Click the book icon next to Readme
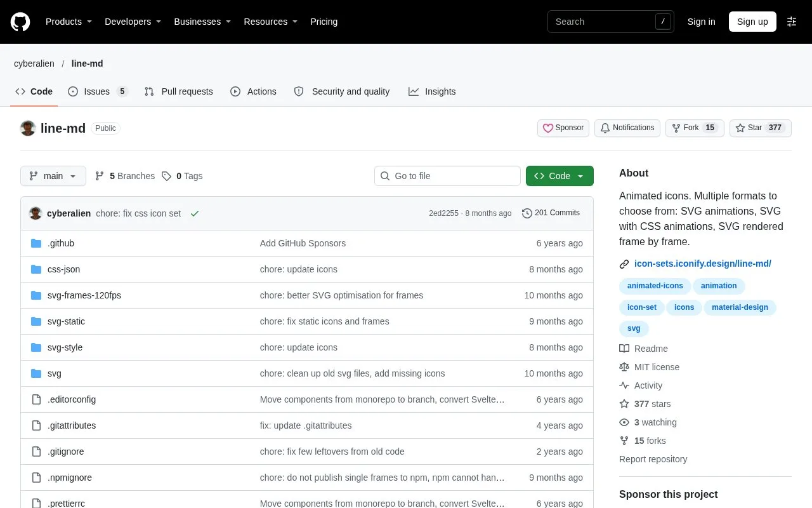812x508 pixels. tap(624, 349)
